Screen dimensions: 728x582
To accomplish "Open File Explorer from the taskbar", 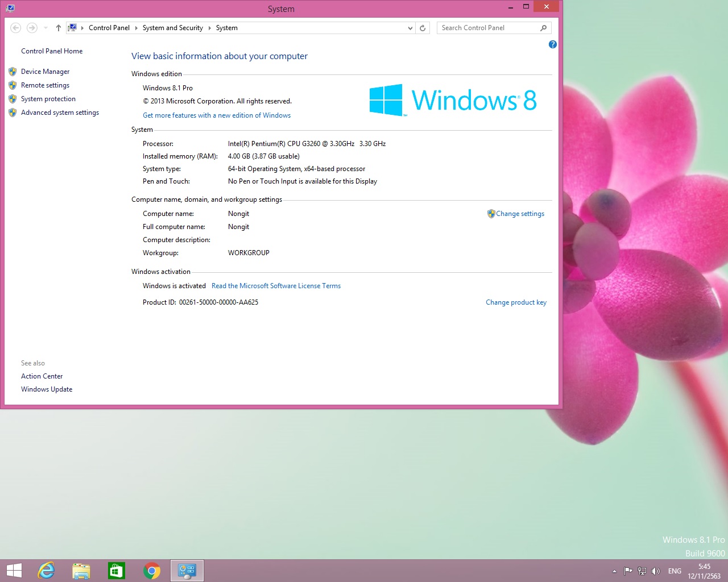I will (81, 571).
